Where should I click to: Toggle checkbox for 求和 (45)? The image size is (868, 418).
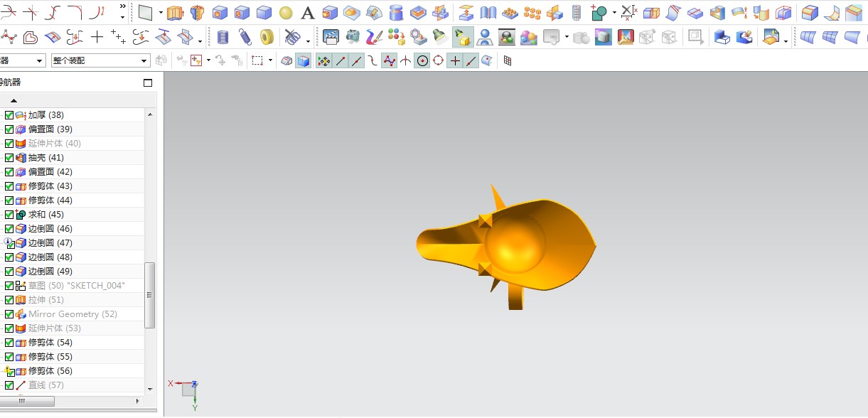coord(9,215)
